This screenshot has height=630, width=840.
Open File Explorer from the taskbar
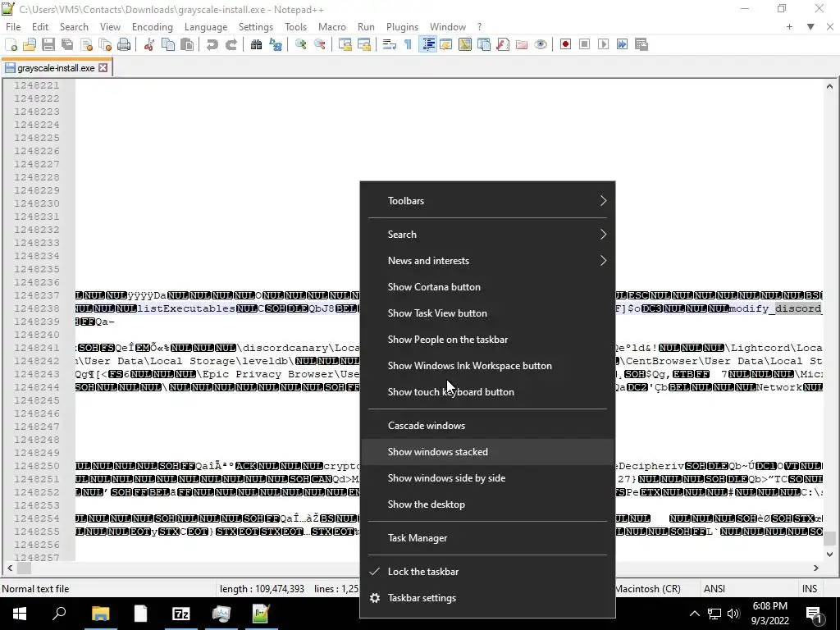(100, 614)
